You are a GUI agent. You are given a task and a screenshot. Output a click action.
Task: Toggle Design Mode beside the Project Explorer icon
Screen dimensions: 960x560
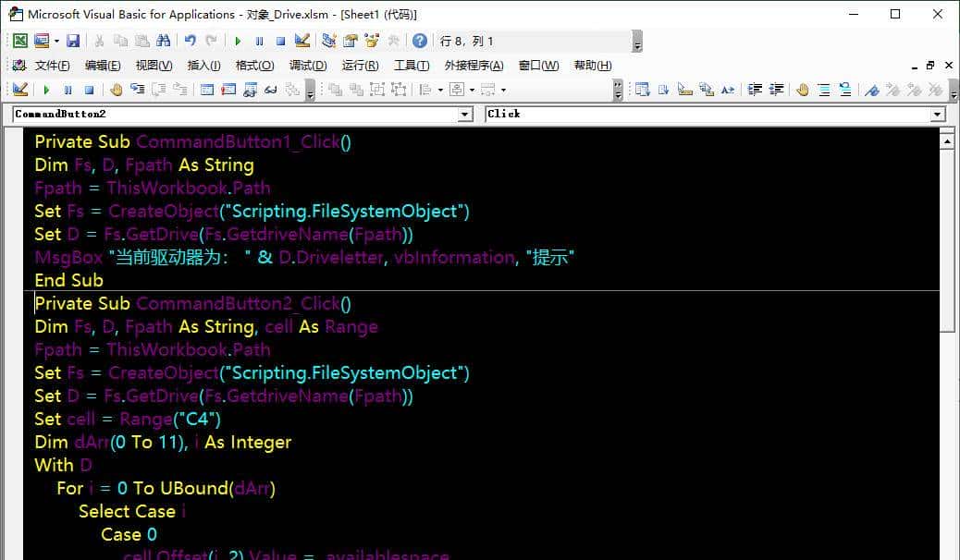pos(302,41)
